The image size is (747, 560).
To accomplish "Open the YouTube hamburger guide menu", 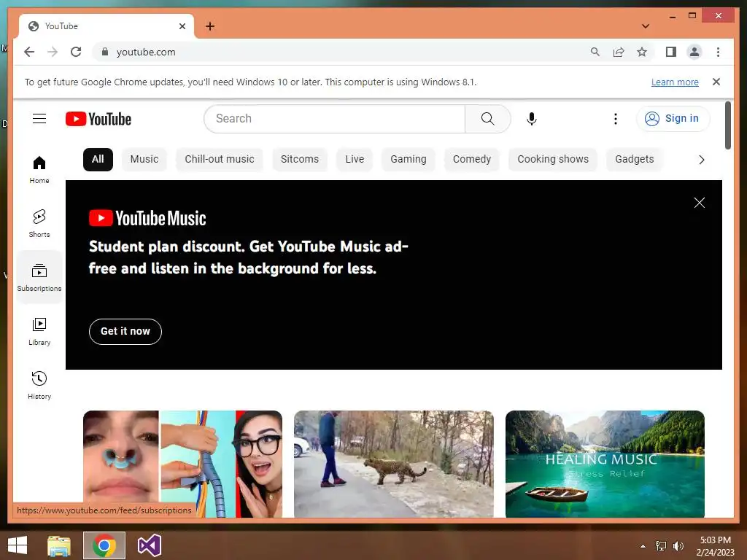I will (x=39, y=119).
